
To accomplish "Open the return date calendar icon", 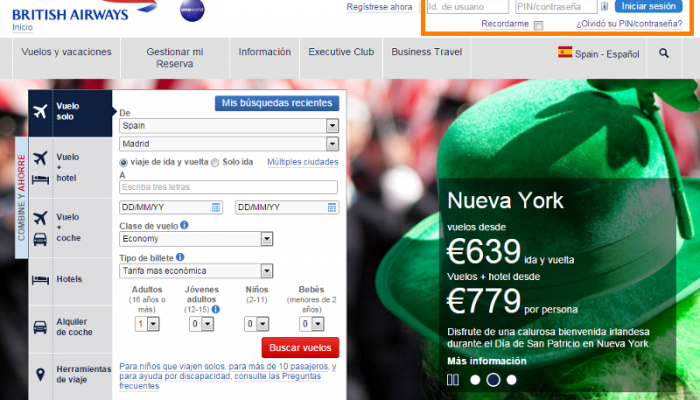I will [332, 207].
